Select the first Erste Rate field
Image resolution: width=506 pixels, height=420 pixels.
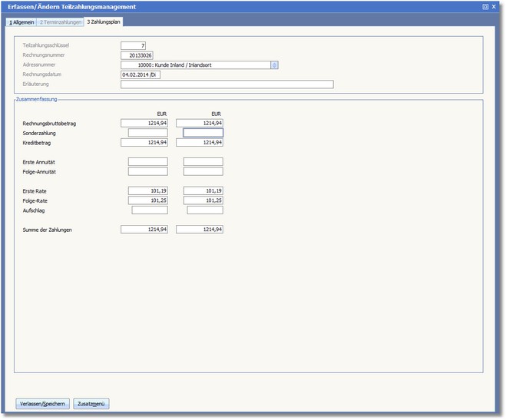coord(147,190)
